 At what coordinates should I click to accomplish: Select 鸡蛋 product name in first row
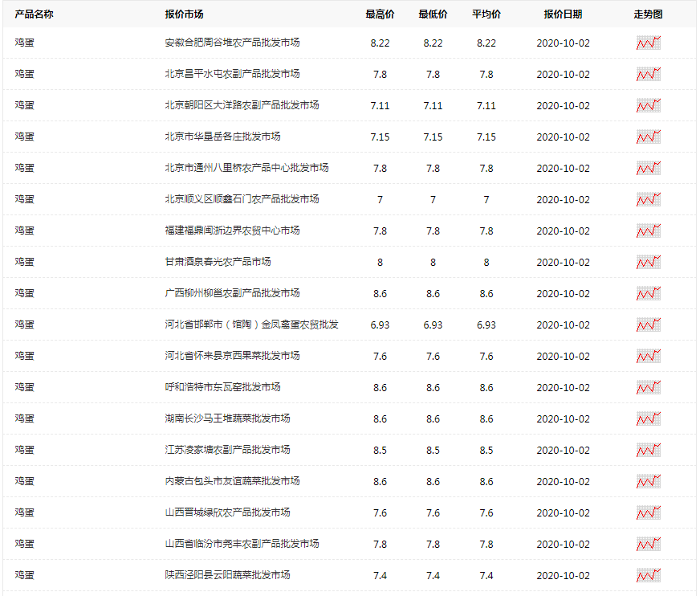click(25, 43)
